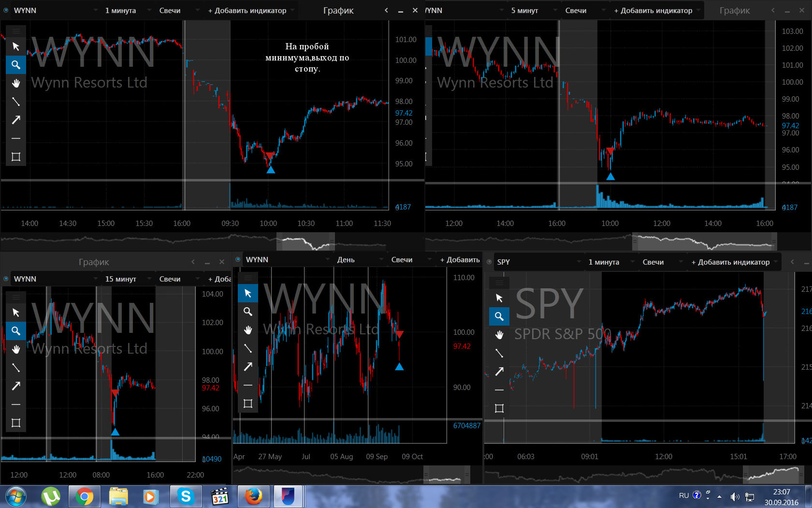Select zoom tool in WYNN 15 минут chart
Viewport: 812px width, 508px height.
click(16, 331)
